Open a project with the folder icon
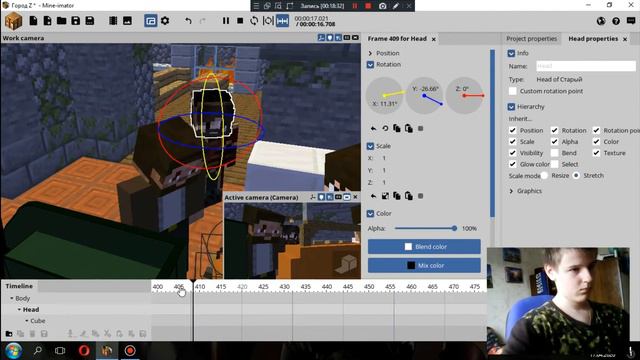The width and height of the screenshot is (640, 360). point(62,20)
